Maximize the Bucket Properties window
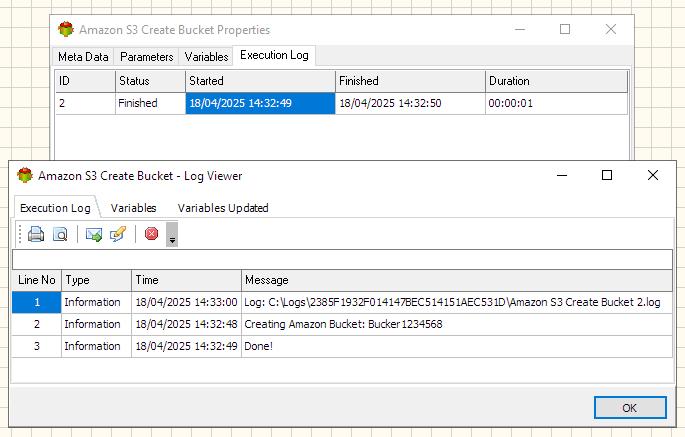This screenshot has width=685, height=437. pyautogui.click(x=565, y=29)
